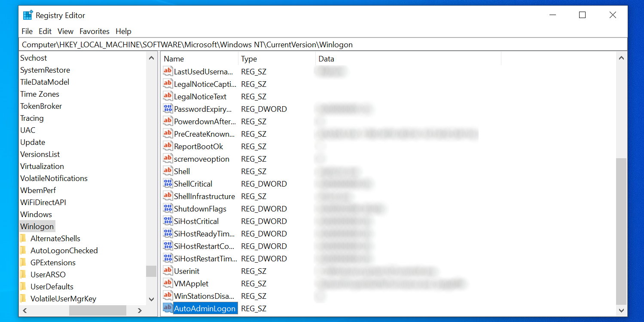Select the UserARSO folder icon
Viewport: 644px width, 322px height.
tap(23, 275)
